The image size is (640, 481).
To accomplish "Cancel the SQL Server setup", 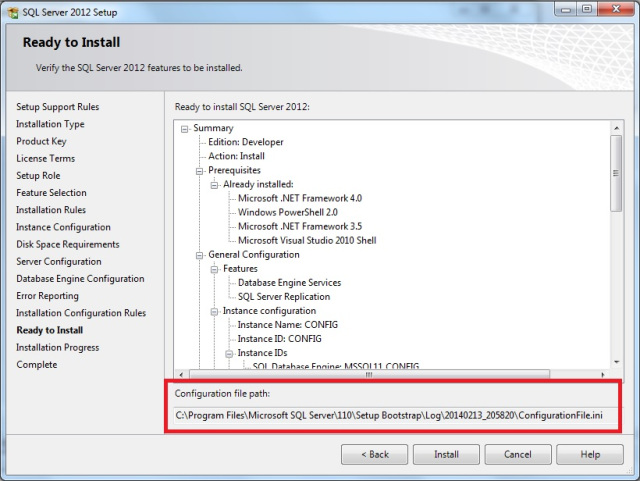I will (x=518, y=454).
